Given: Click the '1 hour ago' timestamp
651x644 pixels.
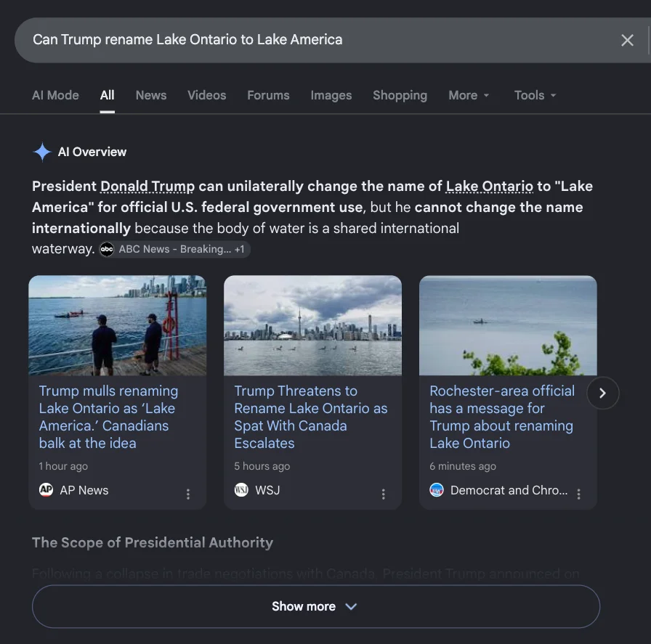Looking at the screenshot, I should point(63,466).
